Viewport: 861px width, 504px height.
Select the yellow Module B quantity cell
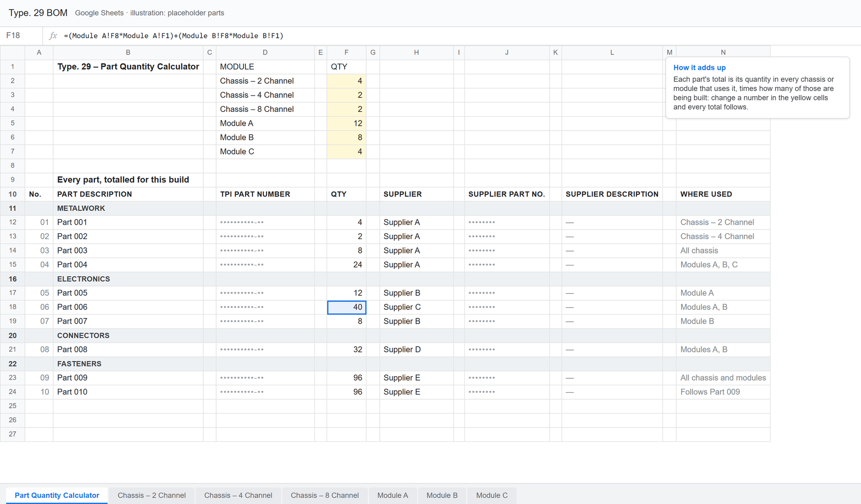coord(346,137)
